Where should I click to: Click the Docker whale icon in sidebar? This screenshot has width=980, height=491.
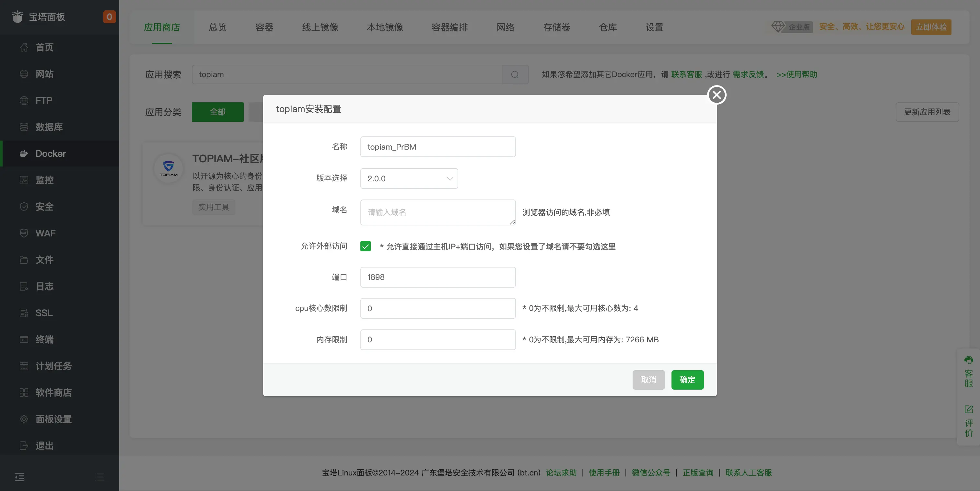click(24, 154)
